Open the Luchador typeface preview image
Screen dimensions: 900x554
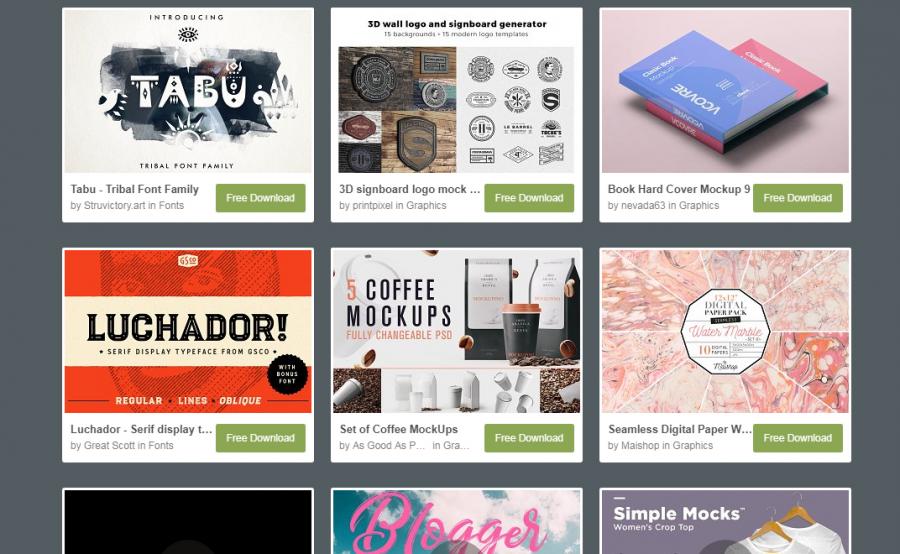pos(188,331)
